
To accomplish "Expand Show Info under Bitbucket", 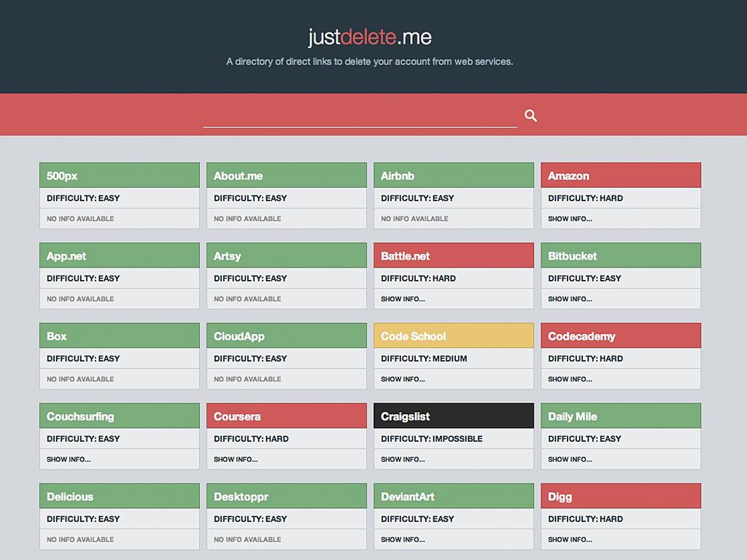I will tap(570, 299).
